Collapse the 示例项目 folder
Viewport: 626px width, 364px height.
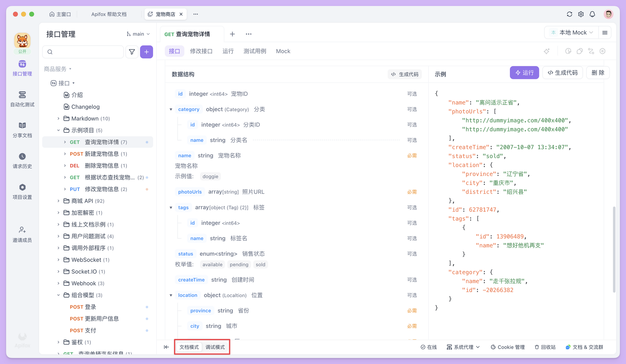tap(58, 130)
